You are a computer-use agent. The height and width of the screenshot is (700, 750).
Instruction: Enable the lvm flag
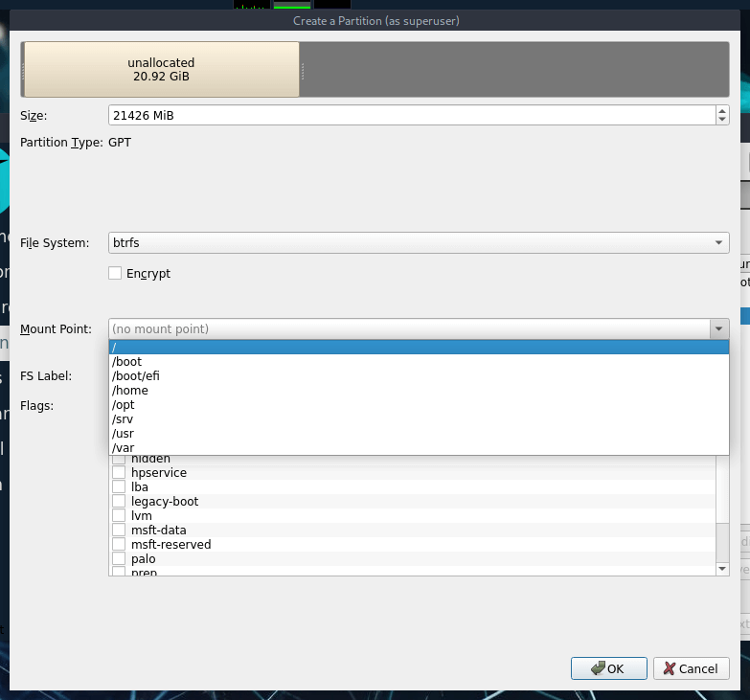click(119, 516)
